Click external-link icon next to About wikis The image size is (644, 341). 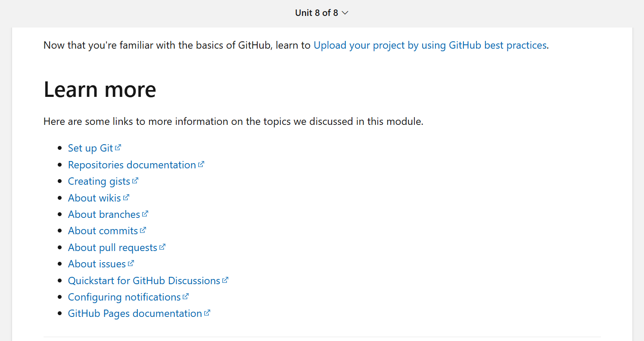[x=126, y=197]
